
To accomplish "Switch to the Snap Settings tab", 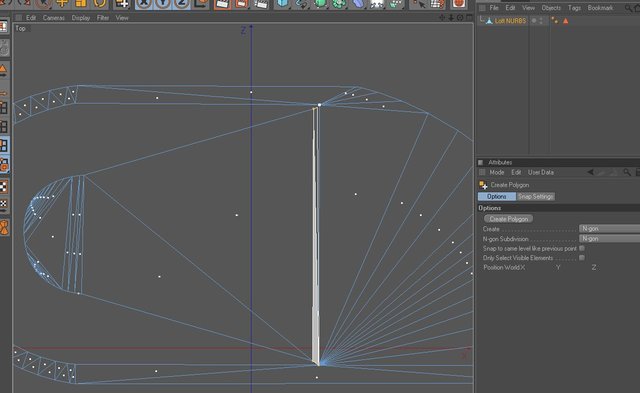I will [x=536, y=197].
